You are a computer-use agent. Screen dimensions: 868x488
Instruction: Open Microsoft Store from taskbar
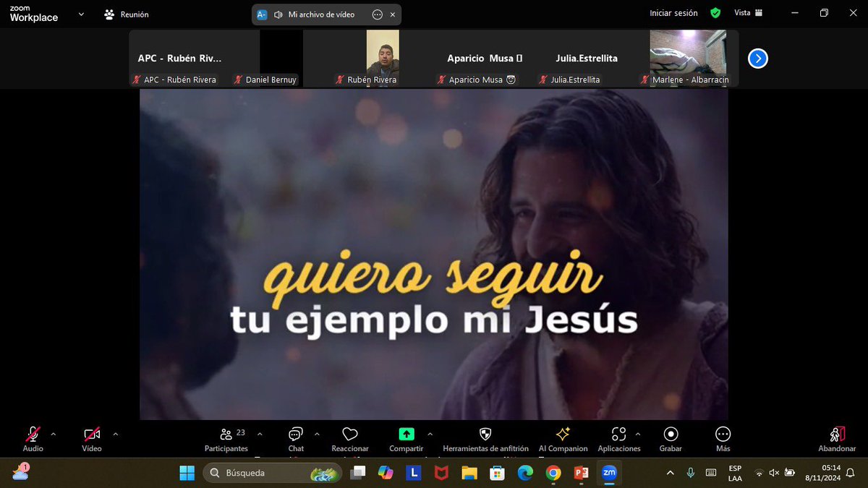click(x=497, y=473)
